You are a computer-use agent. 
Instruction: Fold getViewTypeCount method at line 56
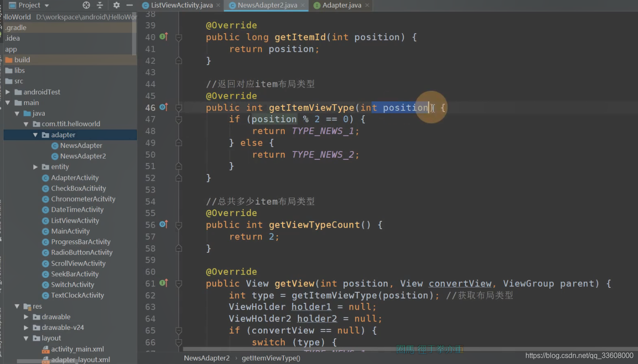(x=179, y=225)
